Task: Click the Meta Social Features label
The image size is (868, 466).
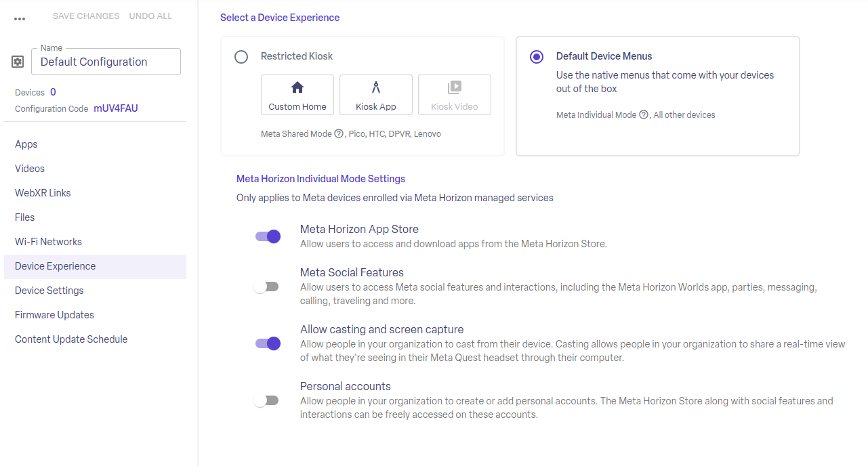Action: 352,272
